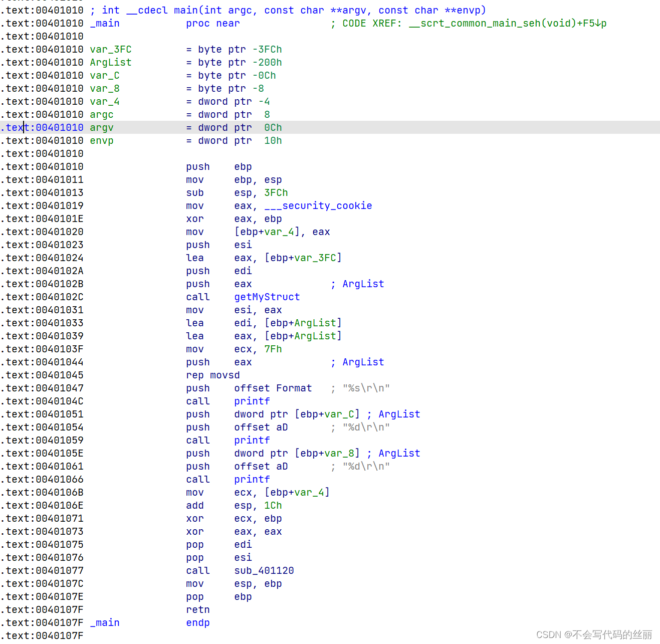Click 'mov [ebp+var_4], eax' instruction
This screenshot has height=644, width=660.
click(258, 232)
